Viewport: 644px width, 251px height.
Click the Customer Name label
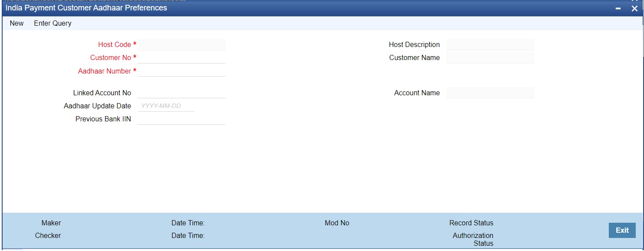415,57
